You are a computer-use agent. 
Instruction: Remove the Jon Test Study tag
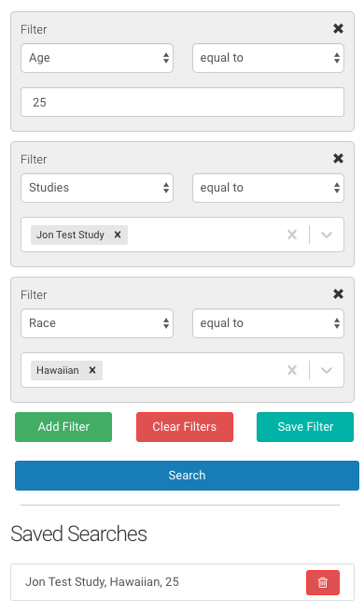point(118,235)
